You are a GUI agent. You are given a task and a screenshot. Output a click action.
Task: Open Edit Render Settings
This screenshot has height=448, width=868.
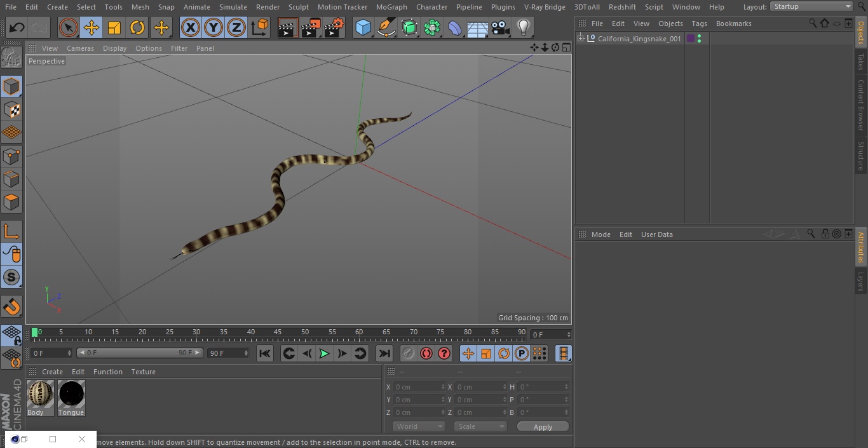[x=335, y=27]
